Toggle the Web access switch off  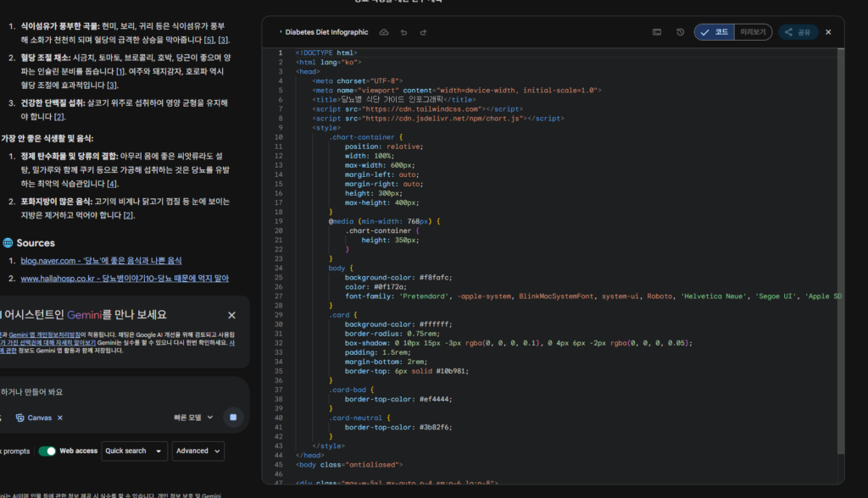click(47, 451)
